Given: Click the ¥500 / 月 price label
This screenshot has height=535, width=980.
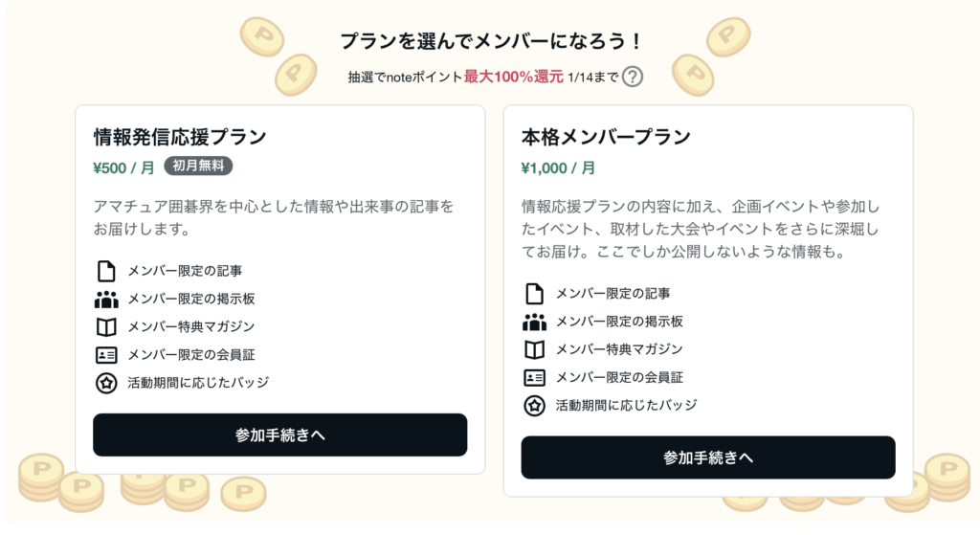Looking at the screenshot, I should [123, 167].
